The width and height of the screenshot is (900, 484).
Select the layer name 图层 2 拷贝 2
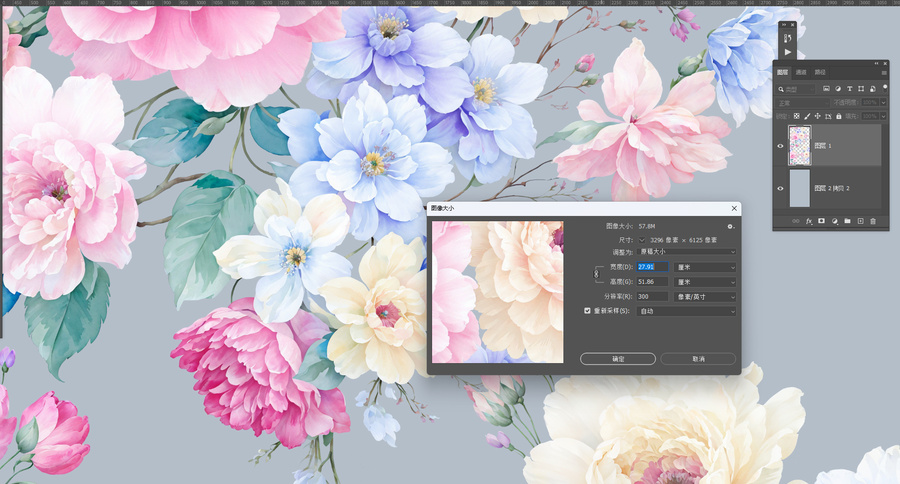(832, 188)
